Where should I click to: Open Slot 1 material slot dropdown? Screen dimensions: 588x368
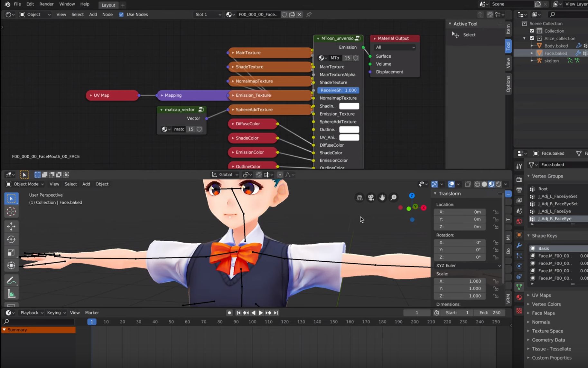tap(208, 15)
